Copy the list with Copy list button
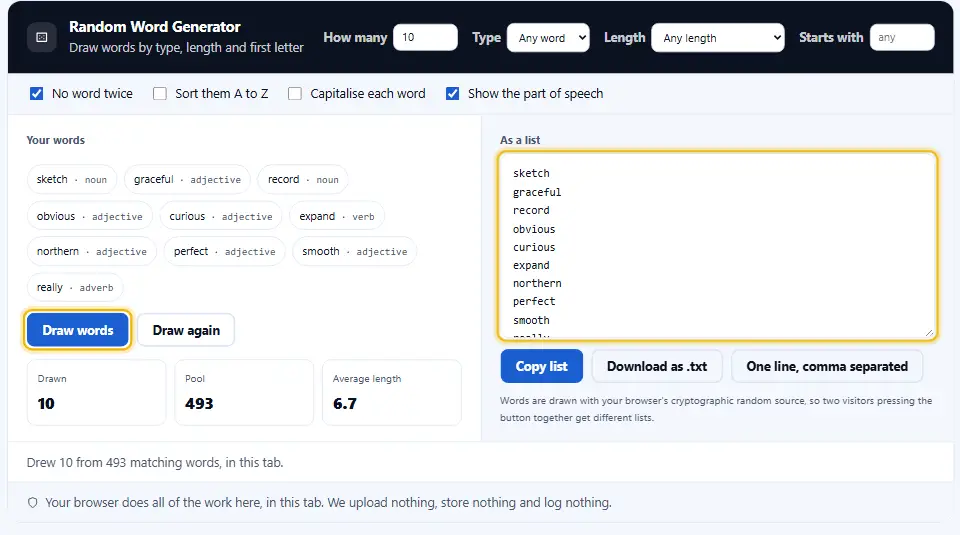This screenshot has height=535, width=960. [541, 366]
